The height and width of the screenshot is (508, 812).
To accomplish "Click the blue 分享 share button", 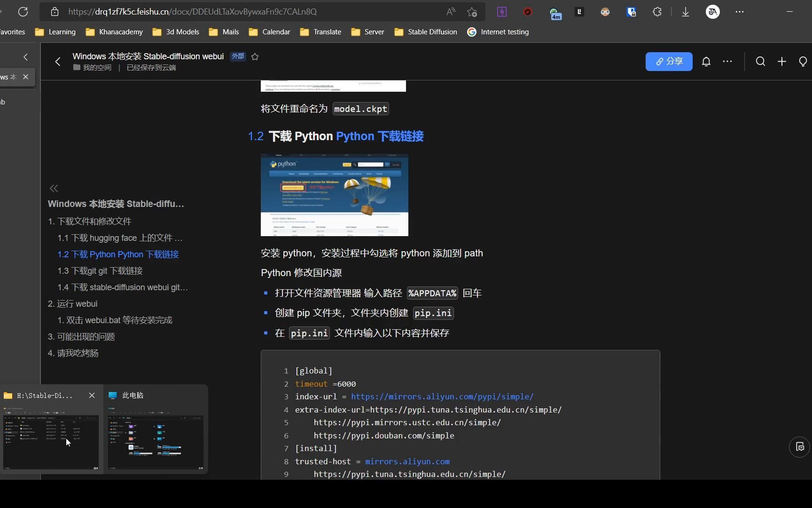I will click(x=669, y=62).
